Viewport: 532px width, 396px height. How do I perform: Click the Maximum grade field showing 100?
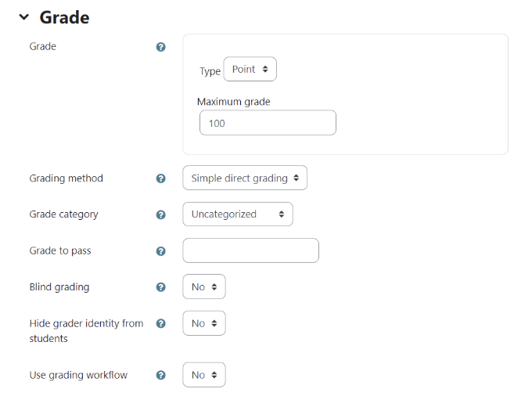click(267, 123)
